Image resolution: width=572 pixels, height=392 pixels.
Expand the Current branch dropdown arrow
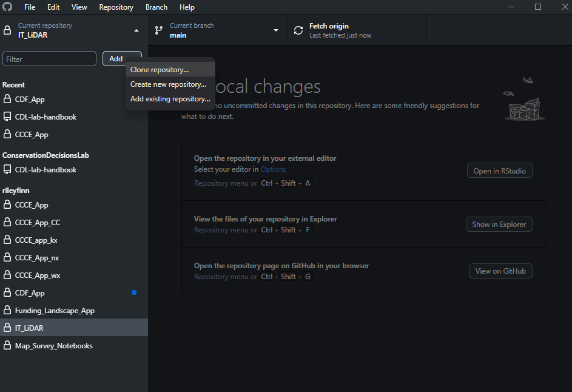point(276,30)
